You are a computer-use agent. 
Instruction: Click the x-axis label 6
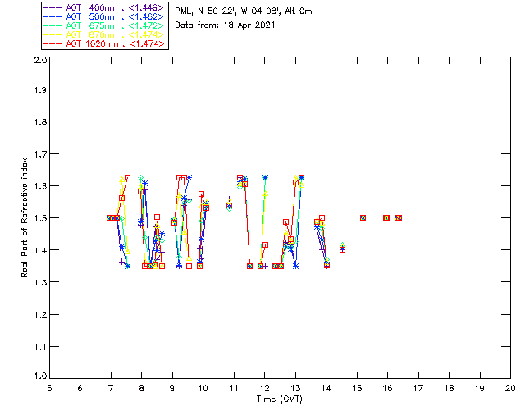click(x=80, y=388)
